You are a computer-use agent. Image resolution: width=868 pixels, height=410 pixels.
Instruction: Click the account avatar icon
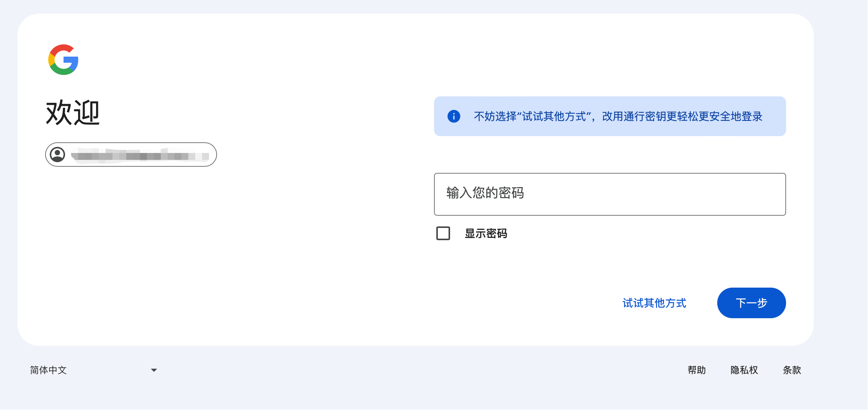[57, 155]
